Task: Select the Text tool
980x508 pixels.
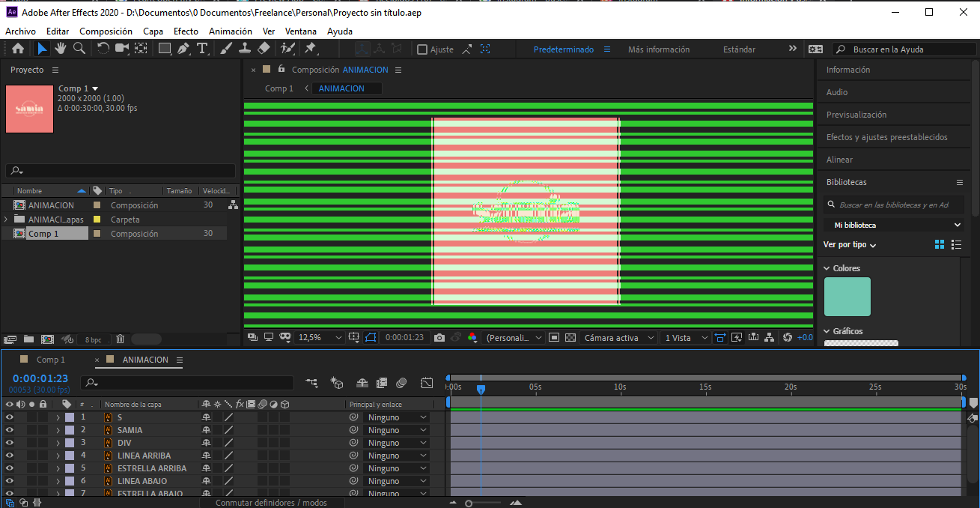Action: [202, 49]
